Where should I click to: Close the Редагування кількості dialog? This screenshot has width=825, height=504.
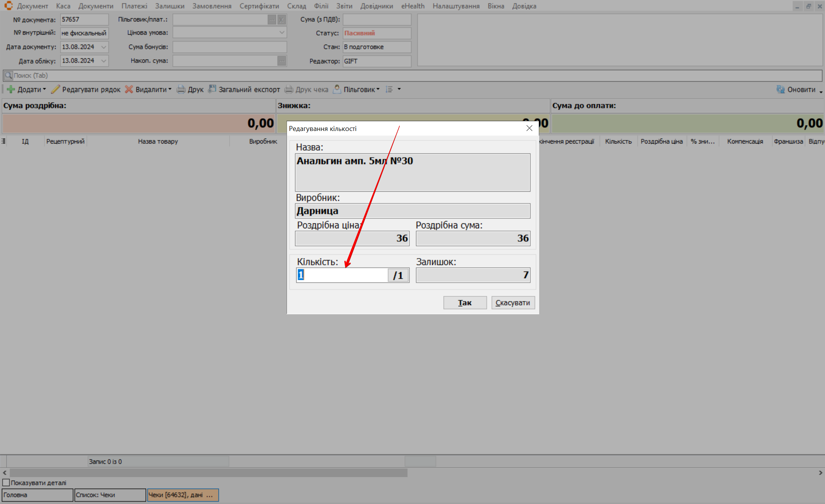pyautogui.click(x=529, y=128)
